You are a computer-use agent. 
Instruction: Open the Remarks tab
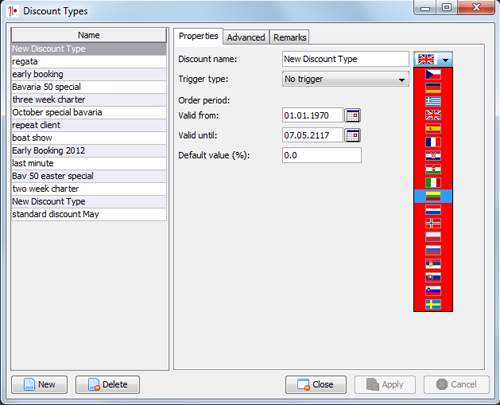click(290, 37)
